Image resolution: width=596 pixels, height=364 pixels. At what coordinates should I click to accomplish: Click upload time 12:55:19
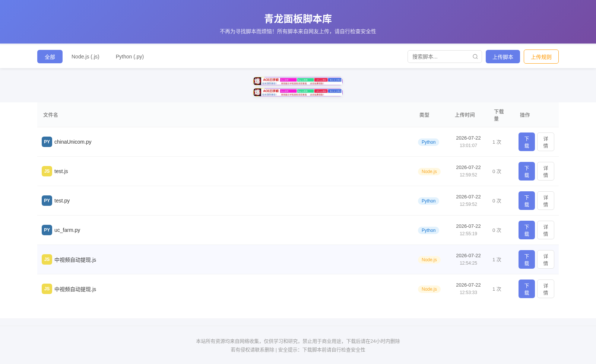point(468,234)
